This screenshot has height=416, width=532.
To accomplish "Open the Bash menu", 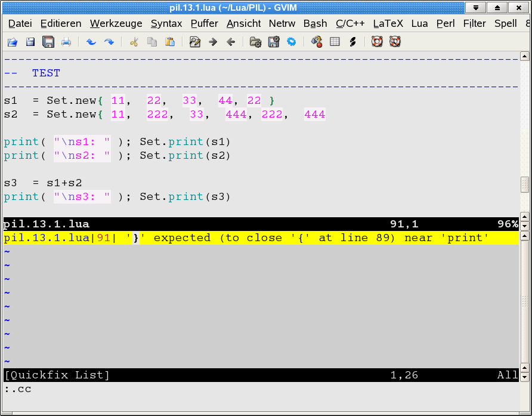I will click(x=315, y=23).
